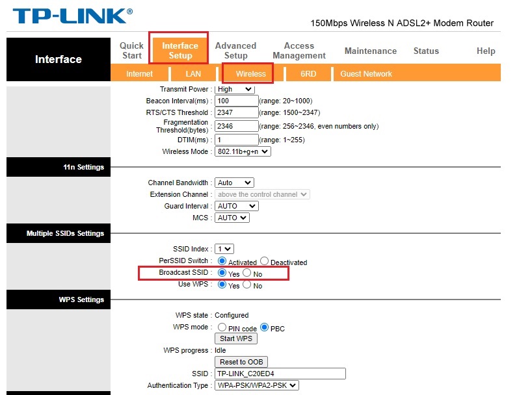The image size is (532, 395).
Task: Go to the Guest Network sub-tab
Action: coord(366,73)
